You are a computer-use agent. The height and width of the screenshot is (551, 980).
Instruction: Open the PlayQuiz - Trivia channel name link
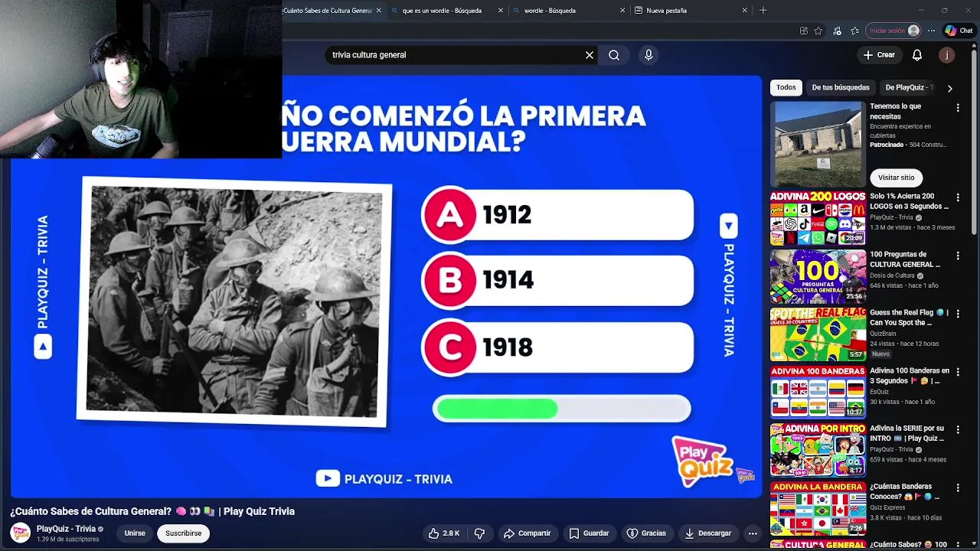click(x=66, y=529)
